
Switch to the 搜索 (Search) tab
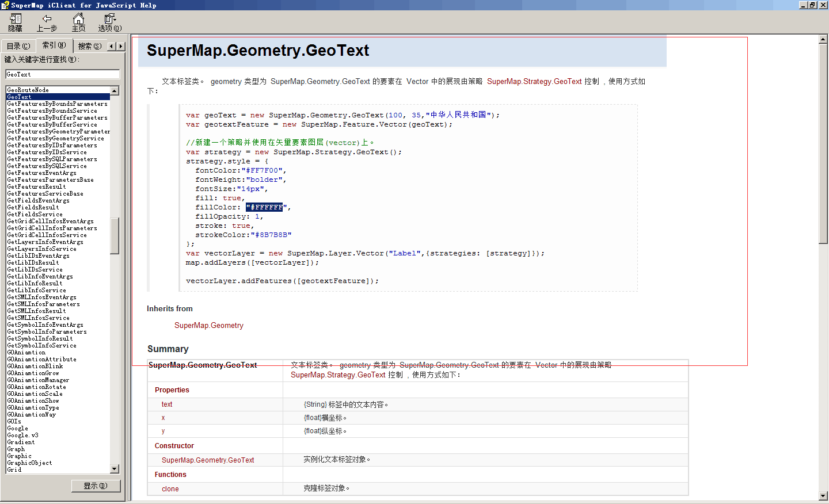click(89, 46)
